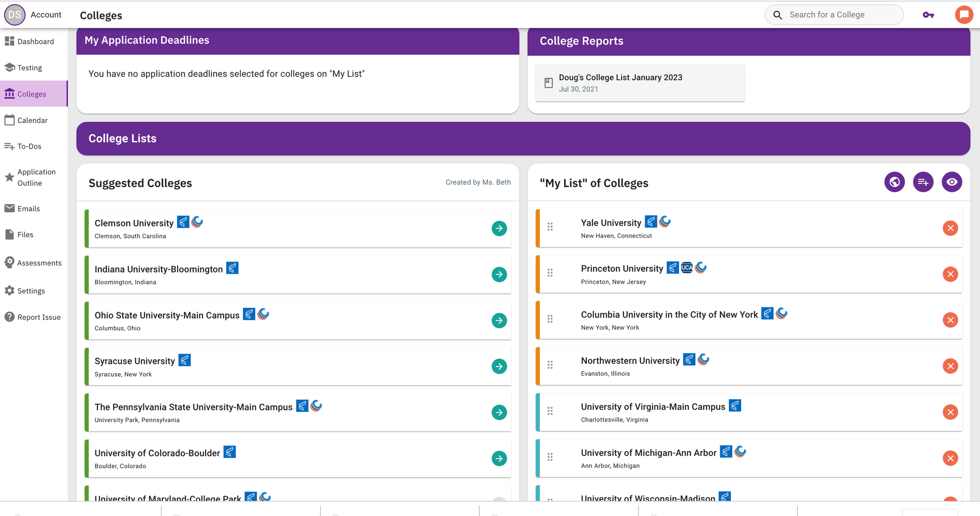Image resolution: width=980 pixels, height=516 pixels.
Task: Click the globe icon above My List
Action: (894, 182)
